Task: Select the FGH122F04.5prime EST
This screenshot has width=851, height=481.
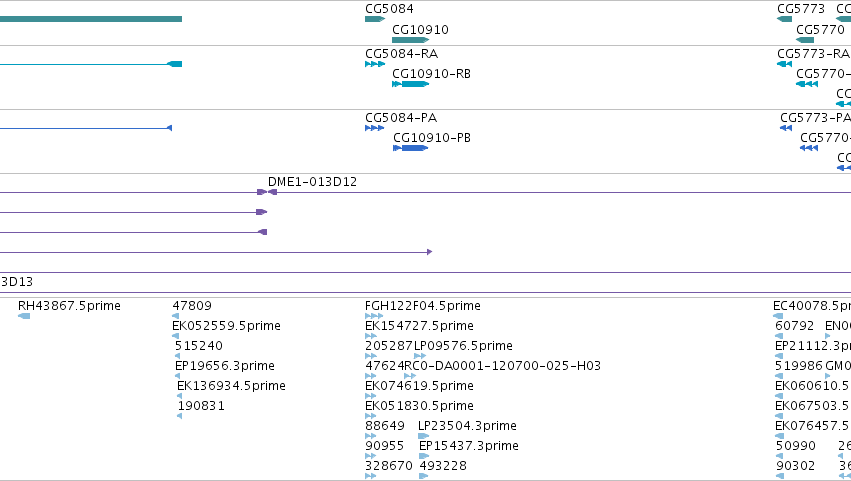Action: (x=423, y=306)
